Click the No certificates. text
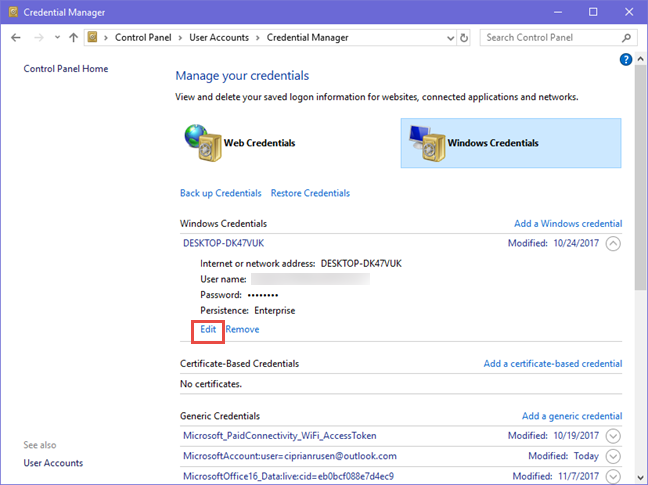 [211, 384]
